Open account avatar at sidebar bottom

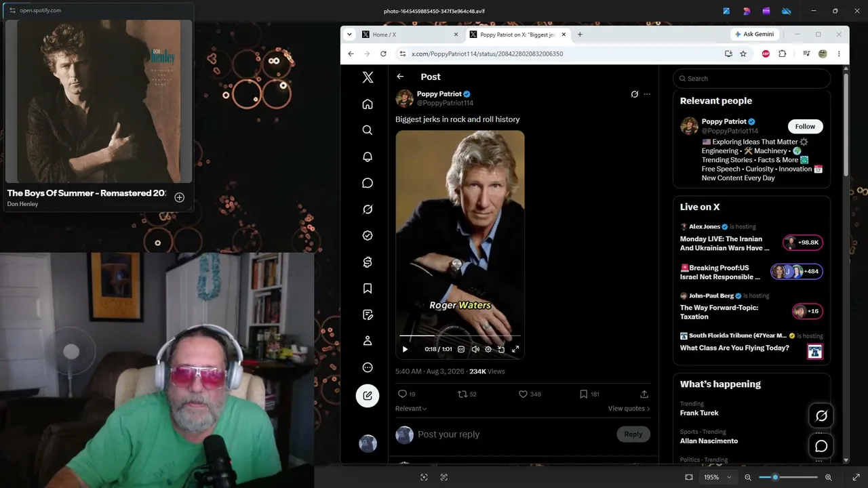click(x=368, y=443)
